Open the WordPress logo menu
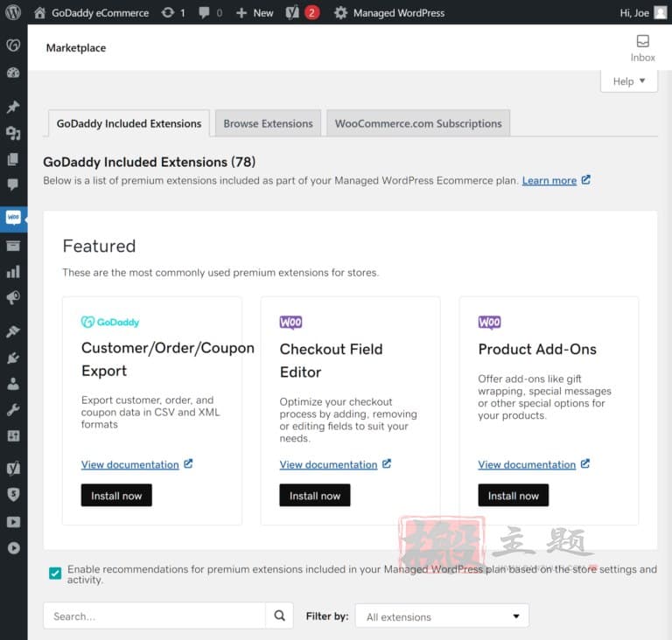 pyautogui.click(x=13, y=12)
